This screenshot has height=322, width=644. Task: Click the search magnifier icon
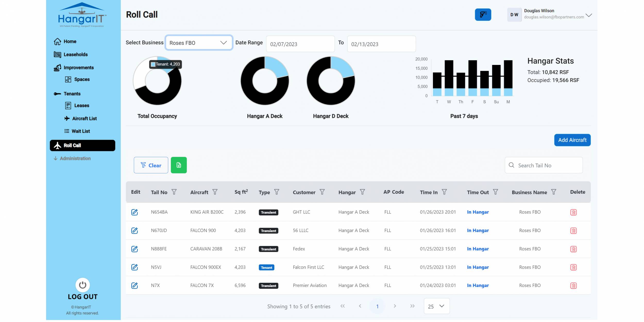[512, 165]
